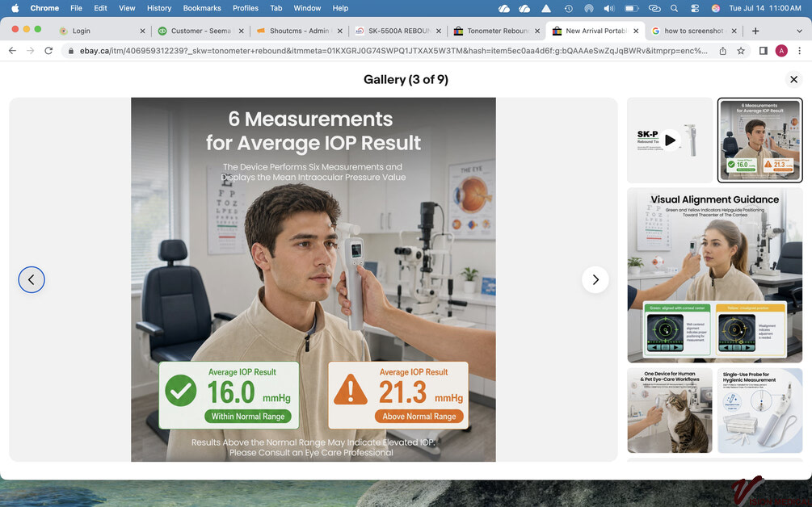
Task: Open Spotlight search in menu bar
Action: tap(674, 8)
